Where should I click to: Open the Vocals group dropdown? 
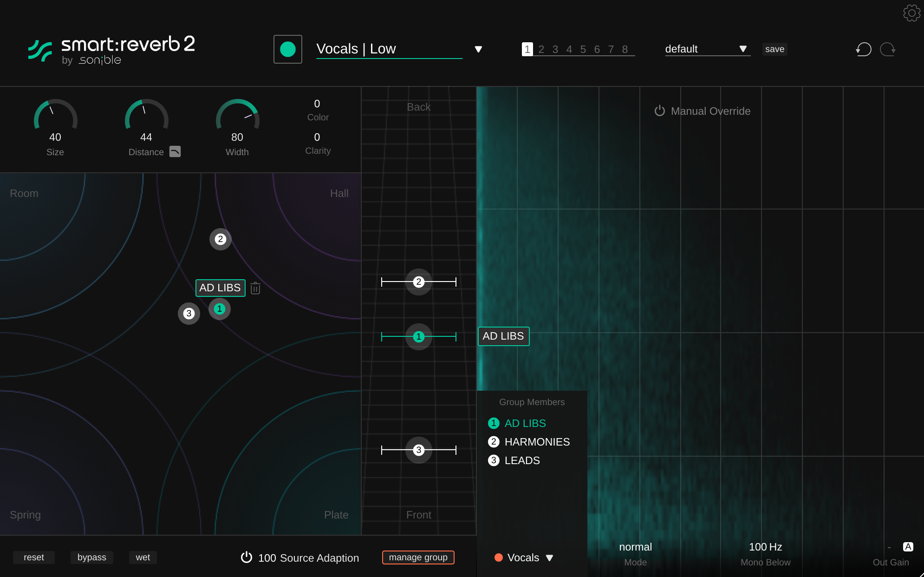[549, 557]
